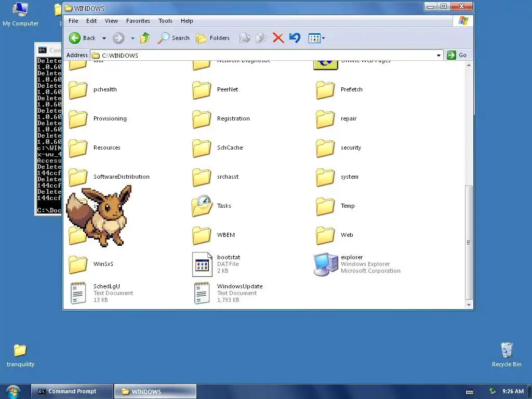Select the Recycle Bin desktop icon
532x399 pixels.
pos(507,350)
